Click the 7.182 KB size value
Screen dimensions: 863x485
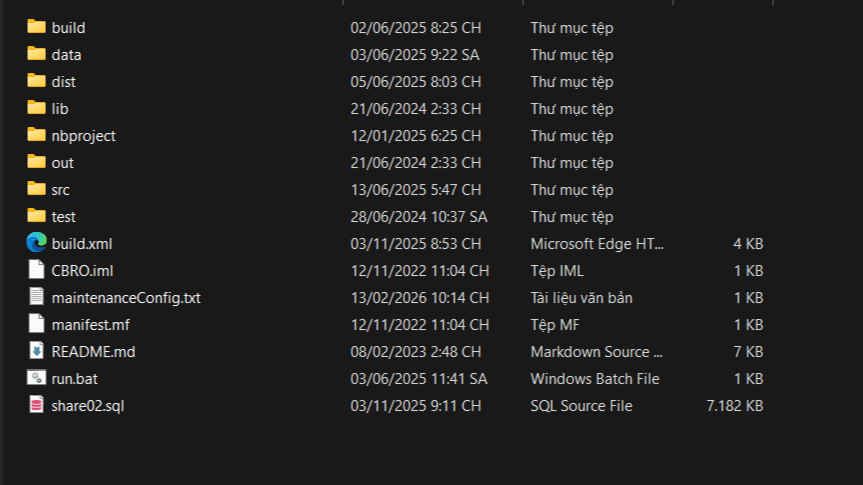coord(735,406)
